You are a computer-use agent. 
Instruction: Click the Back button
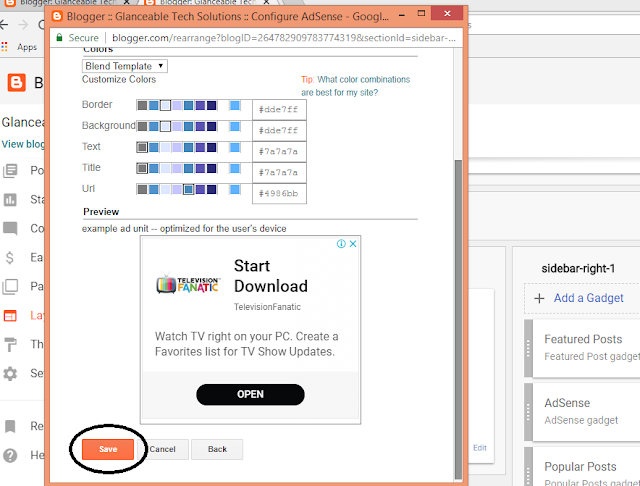(217, 449)
